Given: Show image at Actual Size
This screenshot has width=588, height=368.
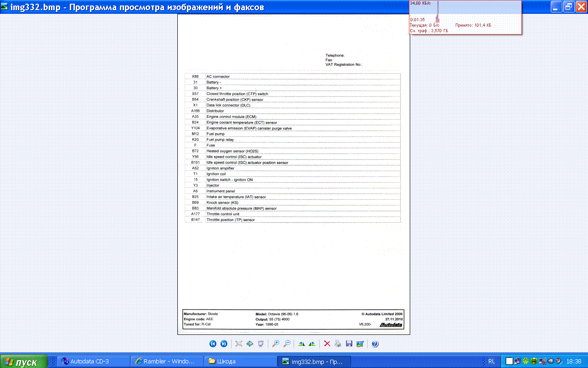Looking at the screenshot, I should click(250, 344).
